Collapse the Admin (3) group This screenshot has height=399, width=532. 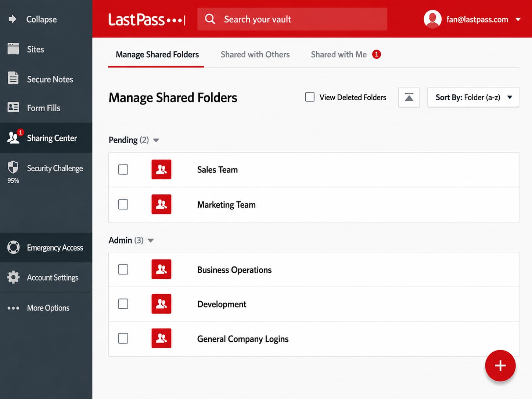pyautogui.click(x=151, y=241)
